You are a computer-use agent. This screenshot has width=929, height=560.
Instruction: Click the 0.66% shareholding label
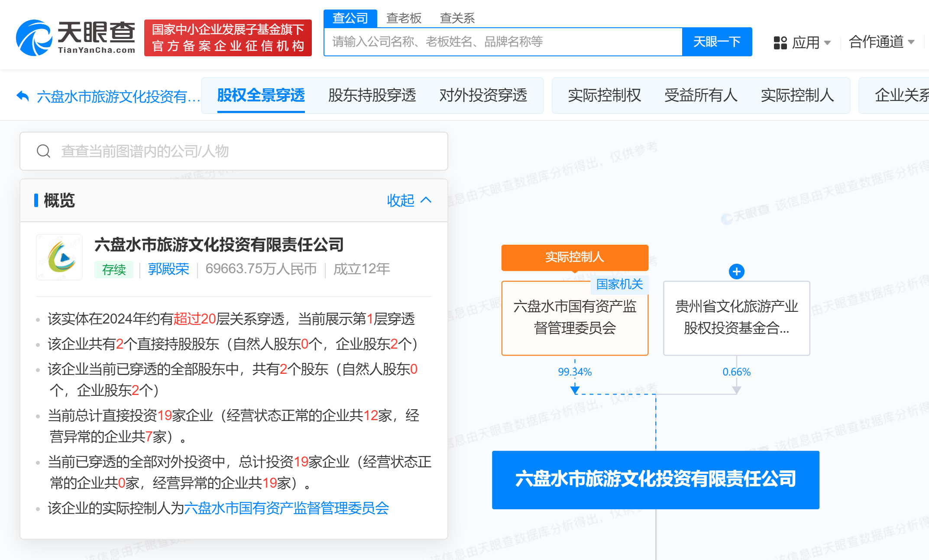[736, 372]
